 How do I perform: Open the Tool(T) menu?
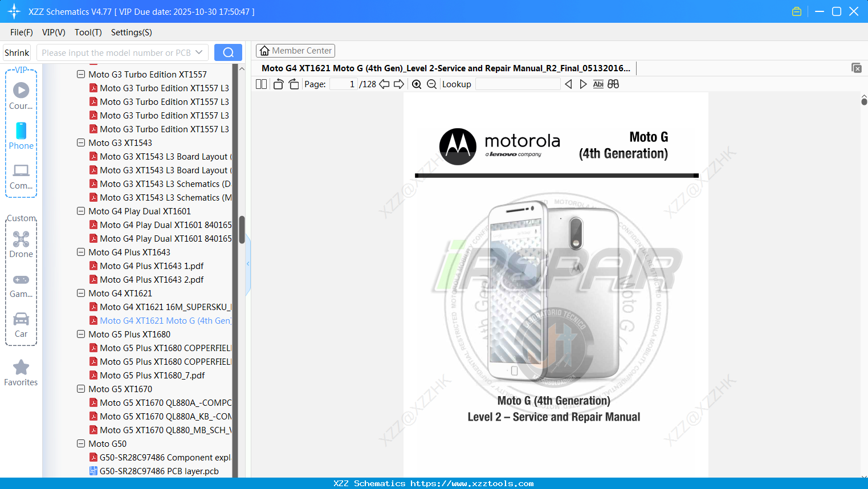pyautogui.click(x=88, y=32)
